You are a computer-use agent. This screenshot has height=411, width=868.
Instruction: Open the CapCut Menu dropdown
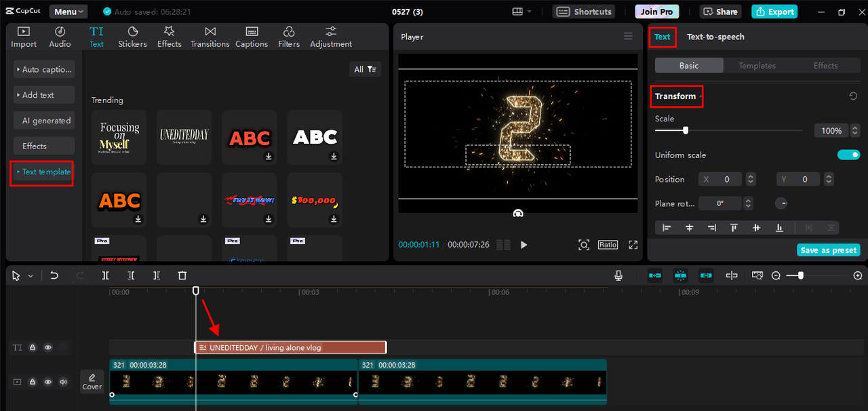pyautogui.click(x=68, y=12)
